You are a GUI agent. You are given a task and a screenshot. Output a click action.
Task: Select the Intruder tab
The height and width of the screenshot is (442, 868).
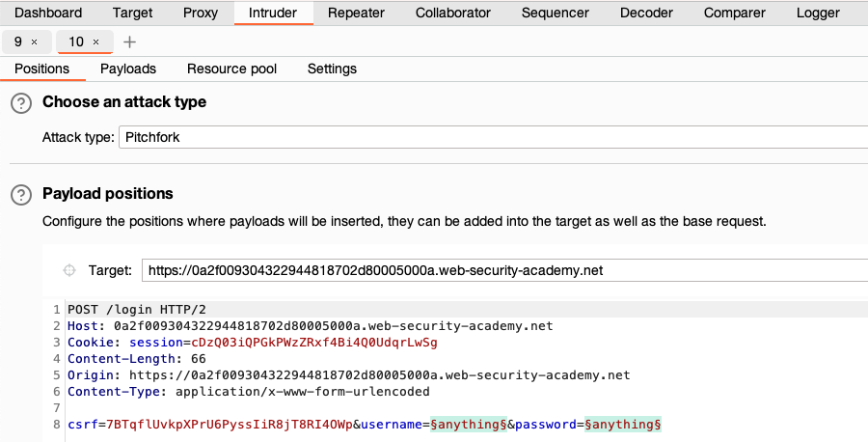pyautogui.click(x=273, y=13)
